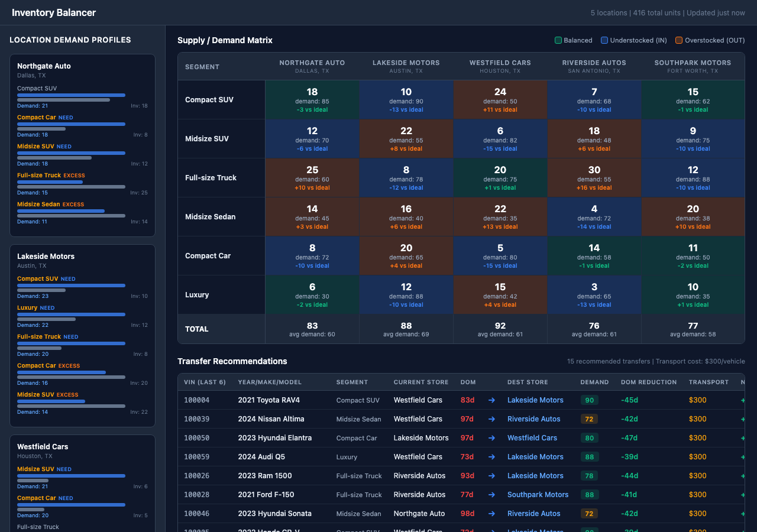Click the transfer arrow for 2024 Nissan Altima
Image resolution: width=757 pixels, height=532 pixels.
[x=491, y=419]
